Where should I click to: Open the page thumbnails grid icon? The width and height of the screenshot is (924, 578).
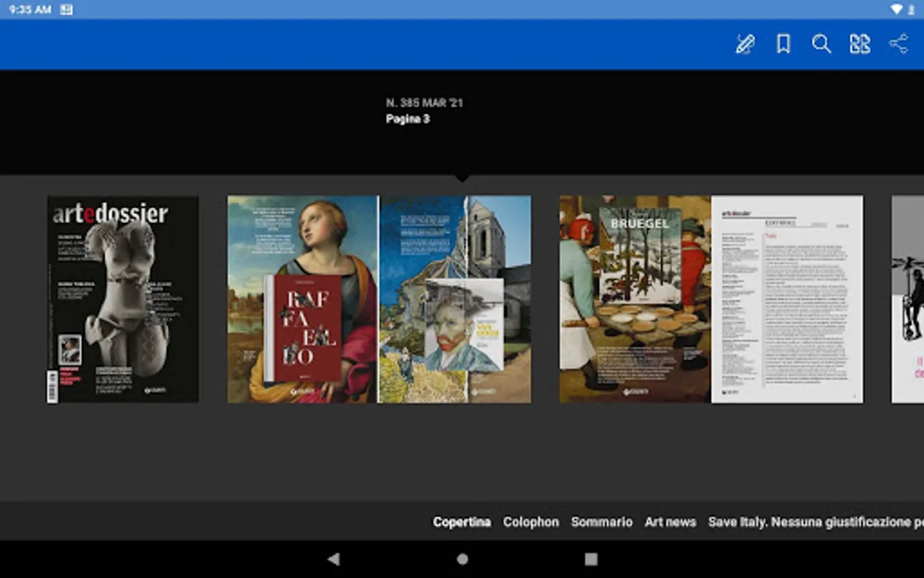(x=860, y=44)
